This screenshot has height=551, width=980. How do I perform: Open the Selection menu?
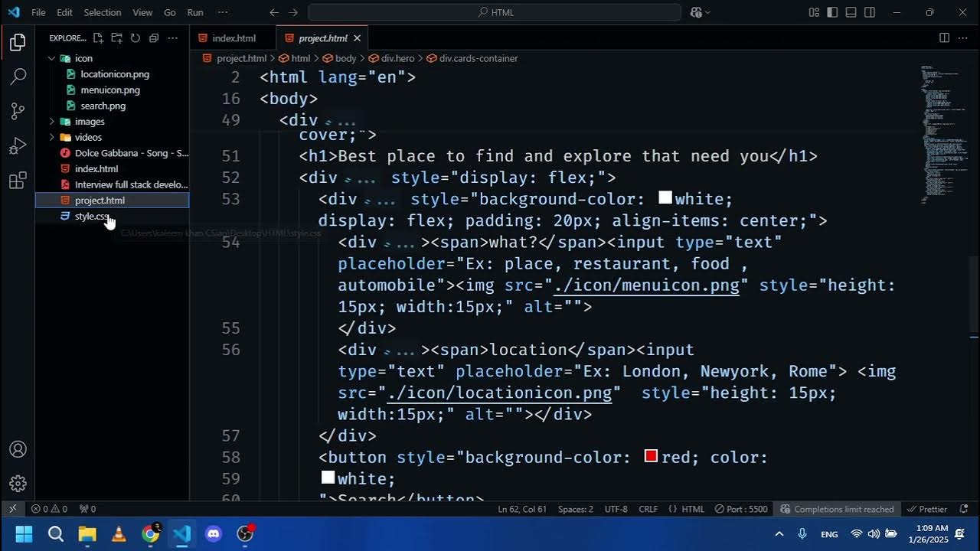click(103, 12)
